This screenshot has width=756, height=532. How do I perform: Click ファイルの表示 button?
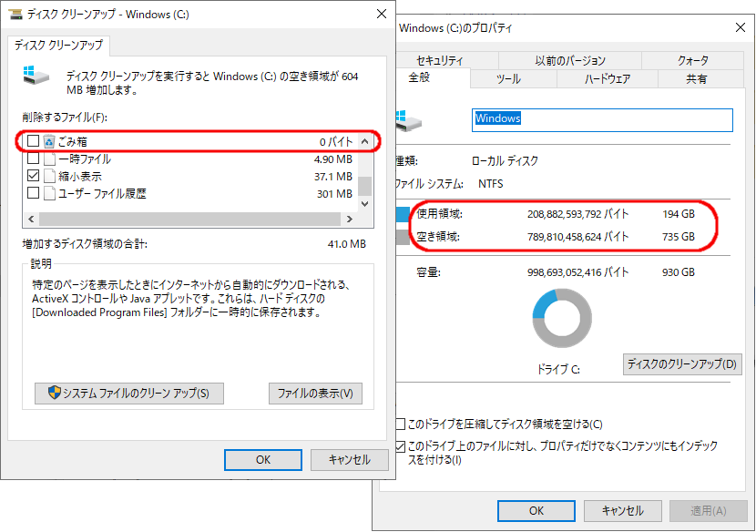[x=315, y=394]
